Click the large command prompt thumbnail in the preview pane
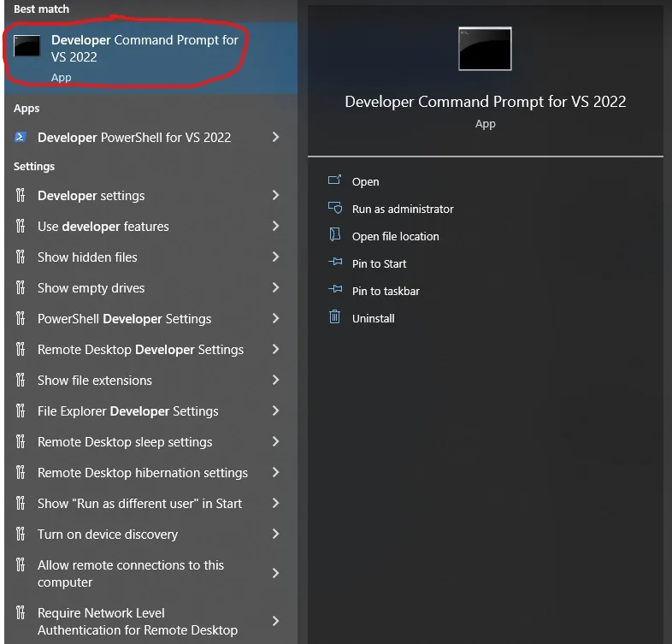This screenshot has height=644, width=672. point(485,49)
